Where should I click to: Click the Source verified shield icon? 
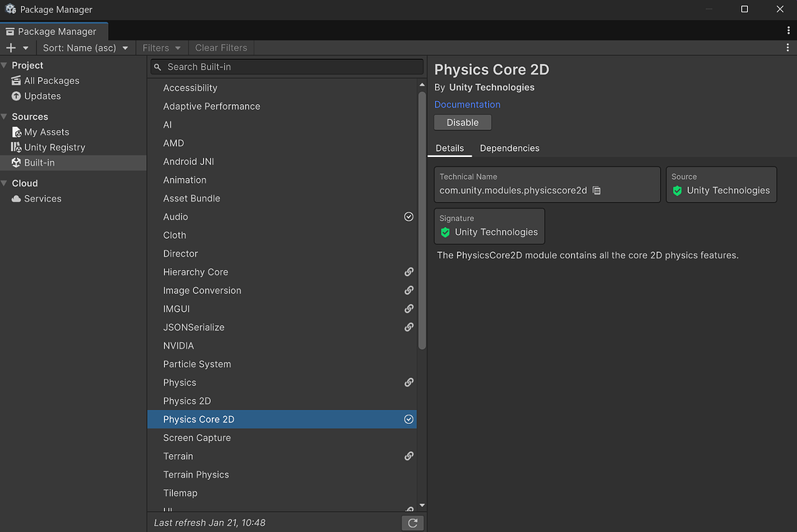click(x=677, y=191)
